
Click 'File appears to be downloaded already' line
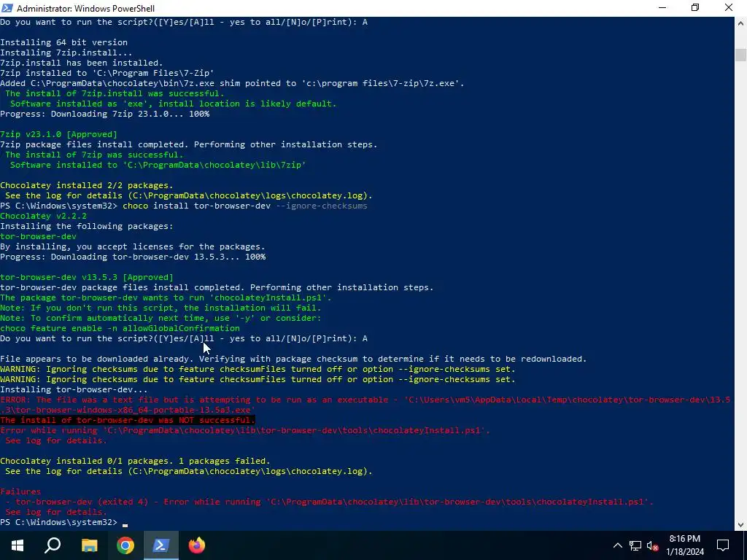(x=293, y=359)
